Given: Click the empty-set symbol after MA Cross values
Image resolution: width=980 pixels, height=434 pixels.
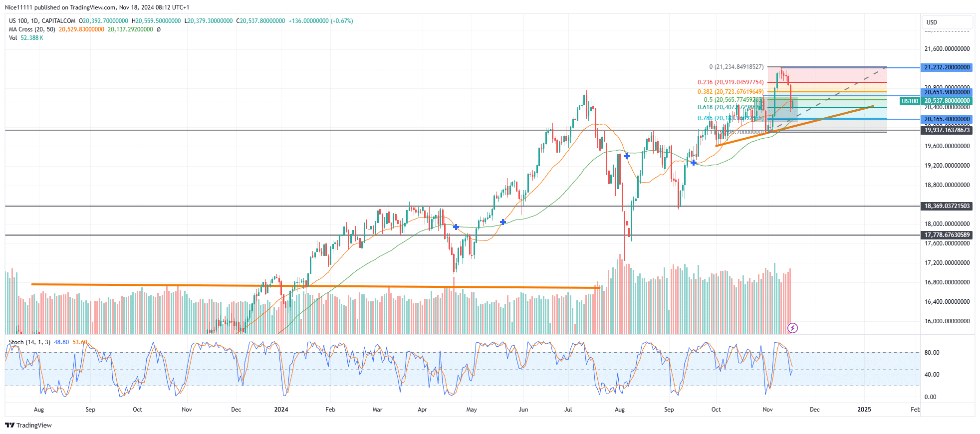Looking at the screenshot, I should click(x=159, y=29).
